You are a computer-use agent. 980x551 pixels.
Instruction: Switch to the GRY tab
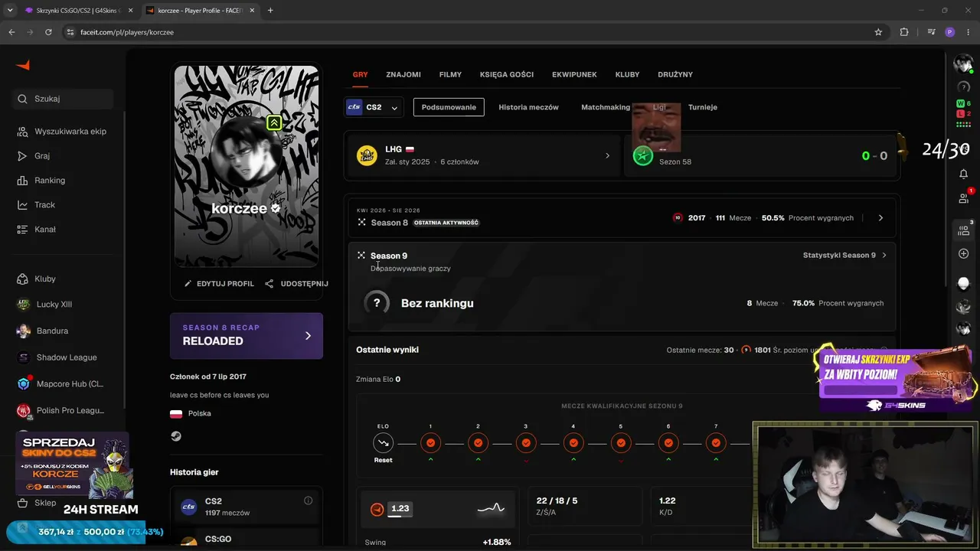click(360, 74)
